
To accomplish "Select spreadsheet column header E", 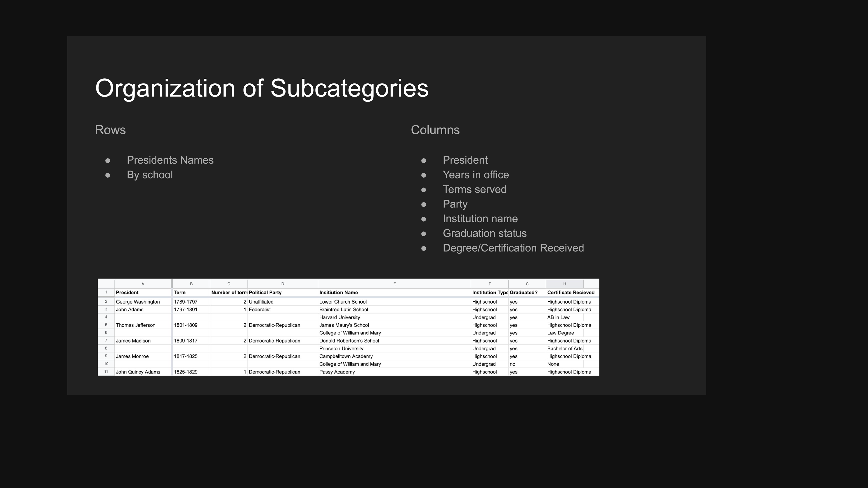I will coord(395,284).
